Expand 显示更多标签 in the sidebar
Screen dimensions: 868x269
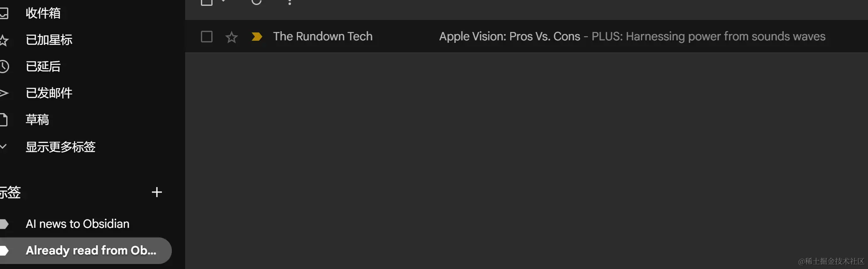[x=61, y=147]
